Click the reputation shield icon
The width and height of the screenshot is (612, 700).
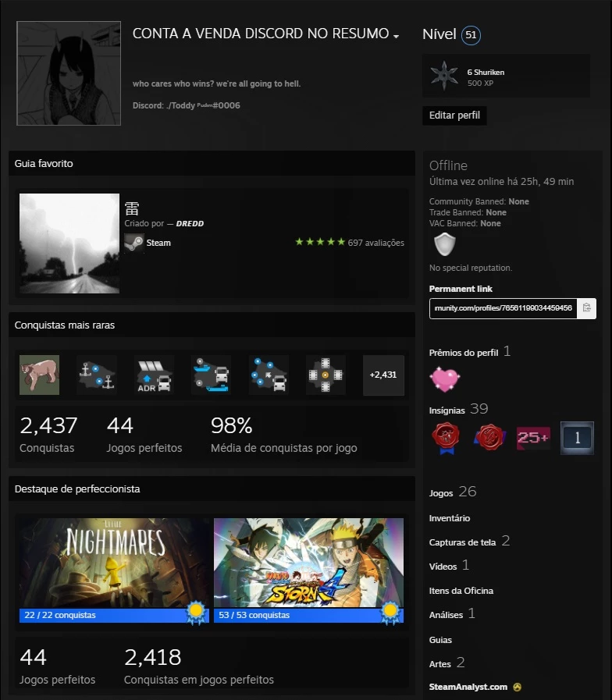click(445, 244)
